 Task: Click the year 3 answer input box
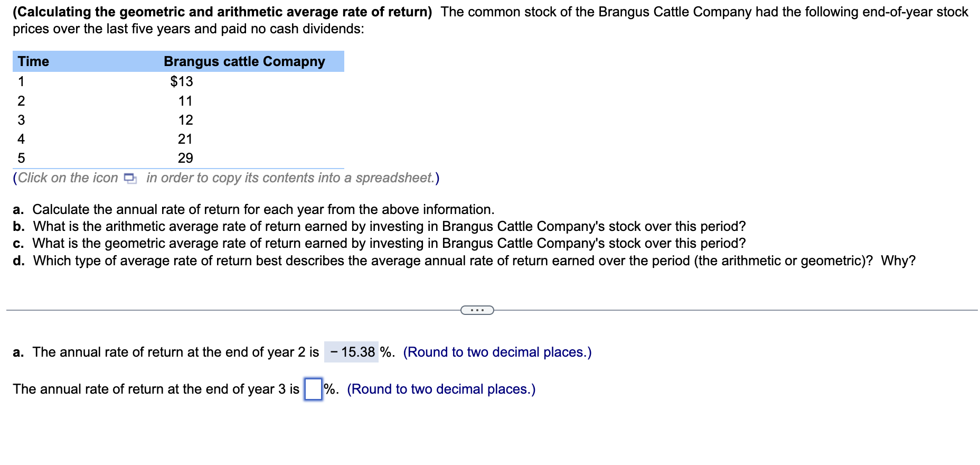click(313, 389)
